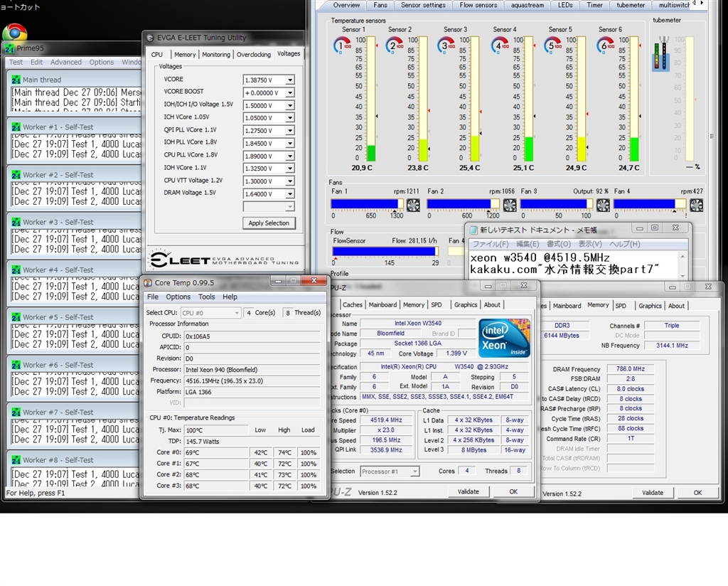The height and width of the screenshot is (586, 728).
Task: Click the EVGA E-LEET title bar icon
Action: [x=150, y=38]
